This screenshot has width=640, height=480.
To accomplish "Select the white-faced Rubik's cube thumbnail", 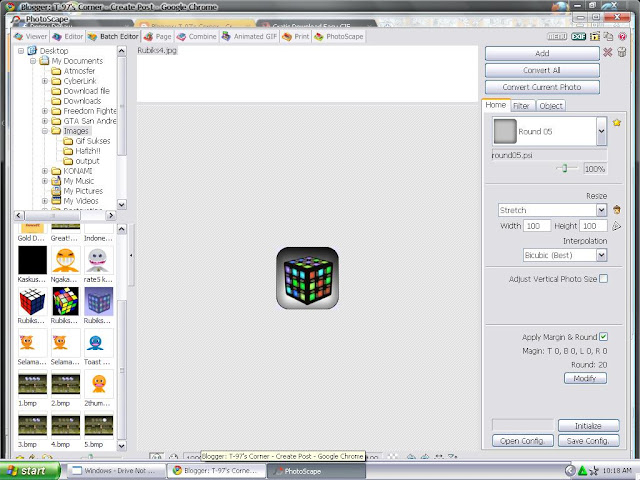I will click(32, 301).
